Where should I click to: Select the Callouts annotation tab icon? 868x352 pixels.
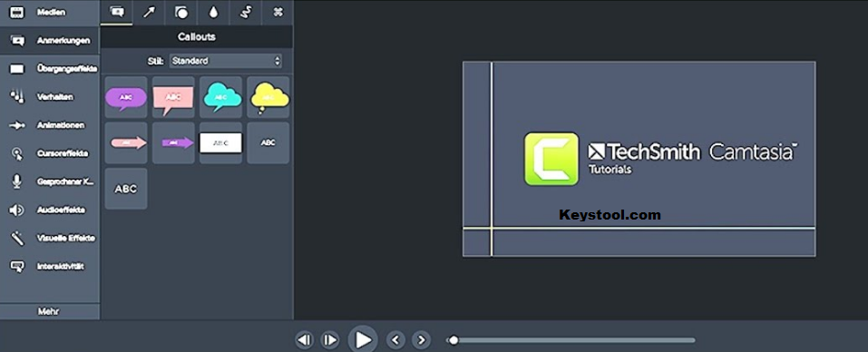[117, 12]
